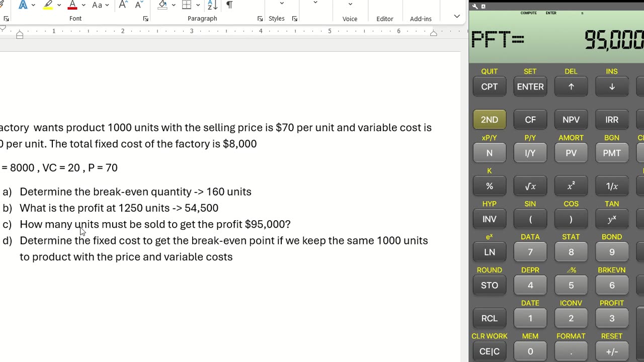Click the Shading paint bucket icon
The height and width of the screenshot is (362, 644).
(163, 5)
